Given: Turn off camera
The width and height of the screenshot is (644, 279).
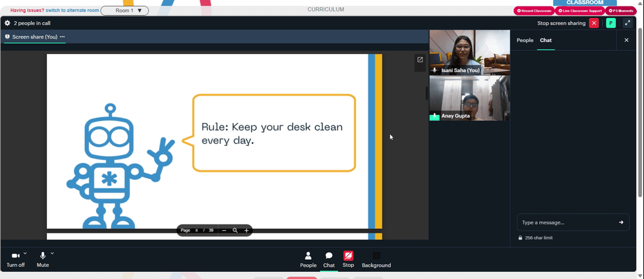Looking at the screenshot, I should [15, 260].
